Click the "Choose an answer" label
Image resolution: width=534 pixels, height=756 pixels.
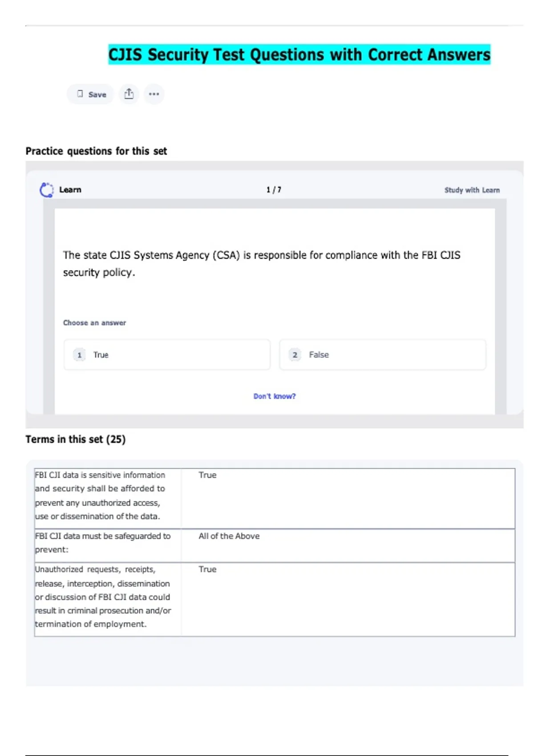point(94,323)
